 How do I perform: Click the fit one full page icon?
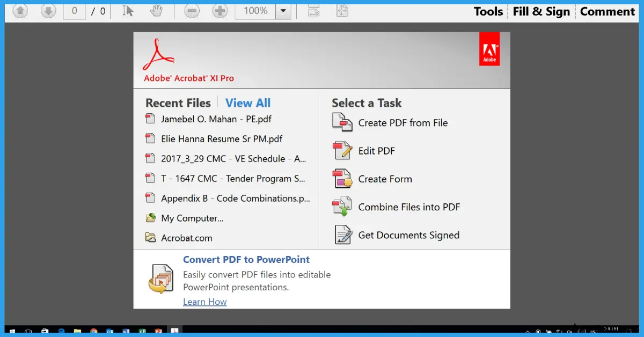pos(342,11)
